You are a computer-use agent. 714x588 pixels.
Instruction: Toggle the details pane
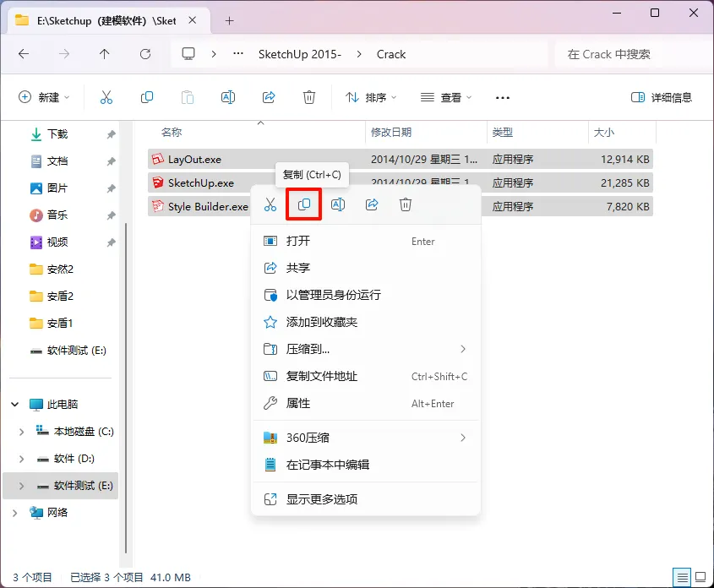pyautogui.click(x=661, y=97)
